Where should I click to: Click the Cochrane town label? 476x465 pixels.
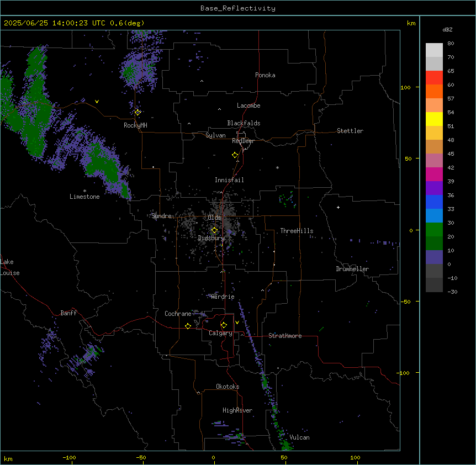click(x=178, y=314)
